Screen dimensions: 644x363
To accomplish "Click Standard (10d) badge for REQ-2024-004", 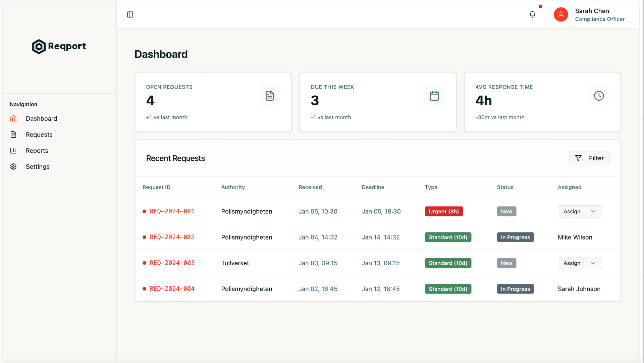I will 448,289.
